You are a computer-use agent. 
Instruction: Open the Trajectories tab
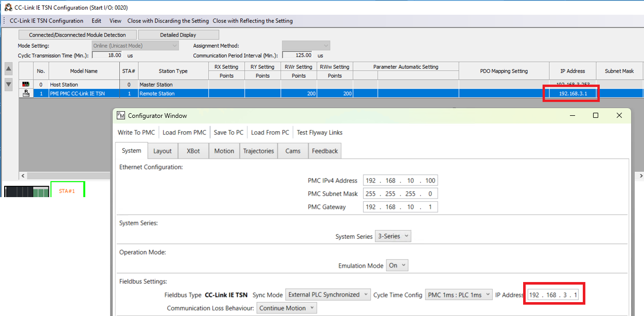tap(258, 151)
